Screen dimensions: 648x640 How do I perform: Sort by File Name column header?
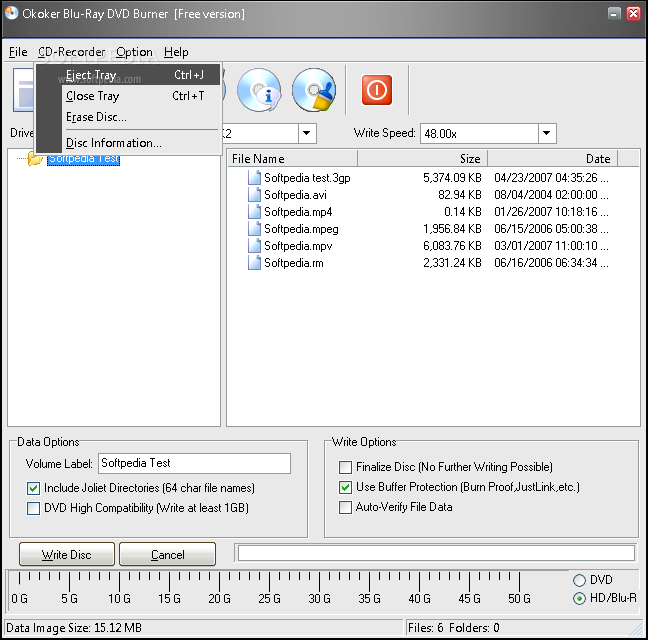coord(292,159)
